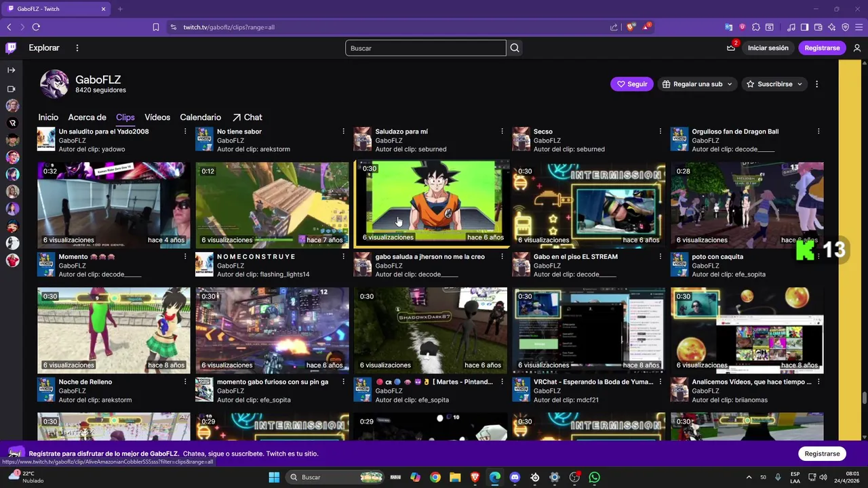Play 'momento gabo furioso con su pin ga' thumbnail

[272, 330]
